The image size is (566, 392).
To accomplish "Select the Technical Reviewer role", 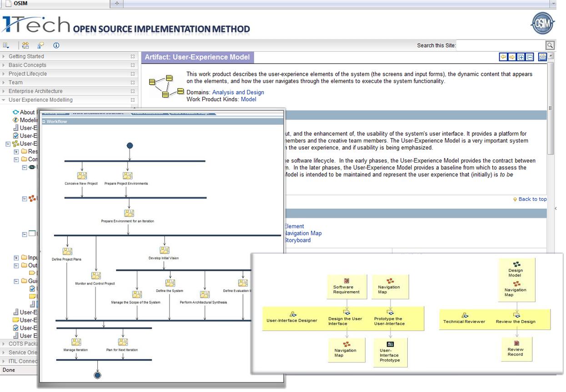I will [x=464, y=318].
